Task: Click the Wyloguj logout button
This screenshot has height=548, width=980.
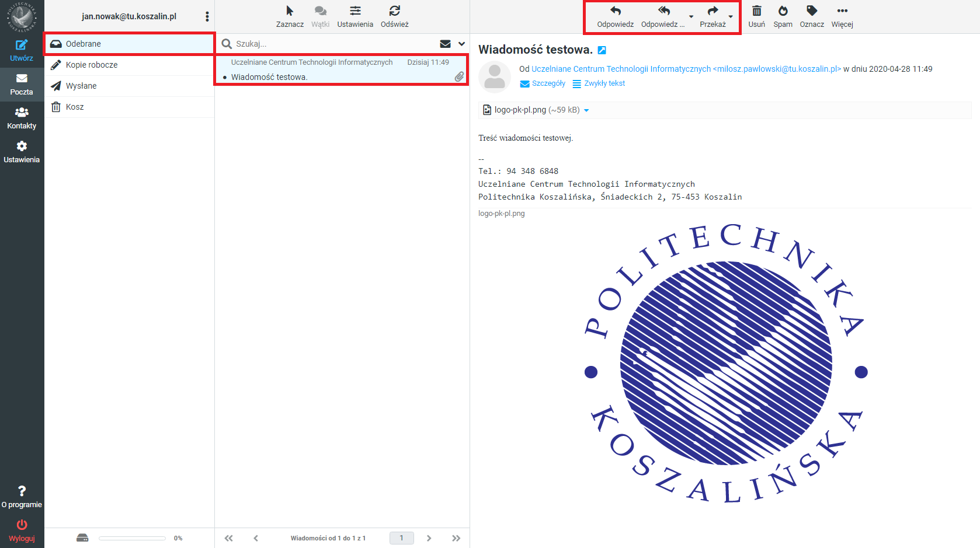Action: pos(22,530)
